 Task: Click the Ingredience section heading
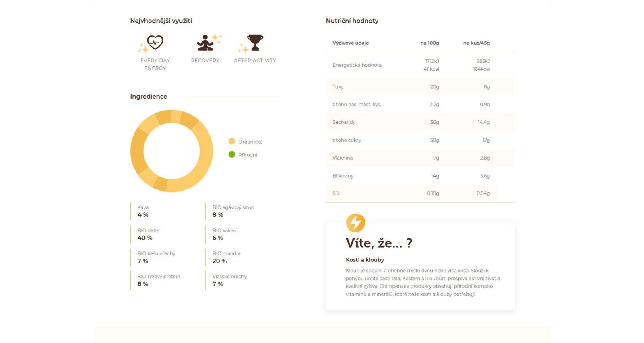tap(149, 97)
